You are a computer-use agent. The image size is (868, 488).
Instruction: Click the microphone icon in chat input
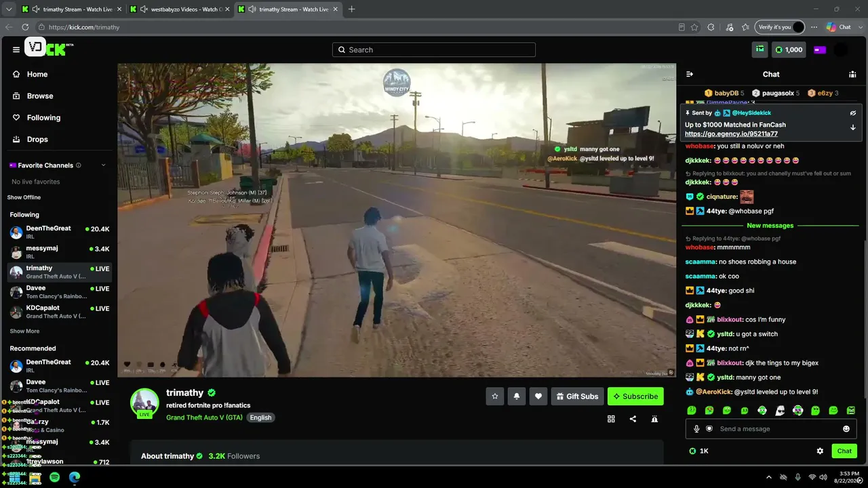(x=696, y=429)
